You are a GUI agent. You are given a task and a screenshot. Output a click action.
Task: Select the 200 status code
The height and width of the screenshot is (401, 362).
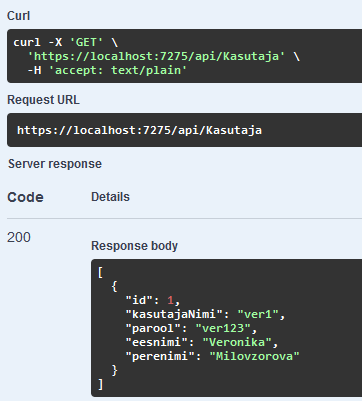[x=19, y=237]
